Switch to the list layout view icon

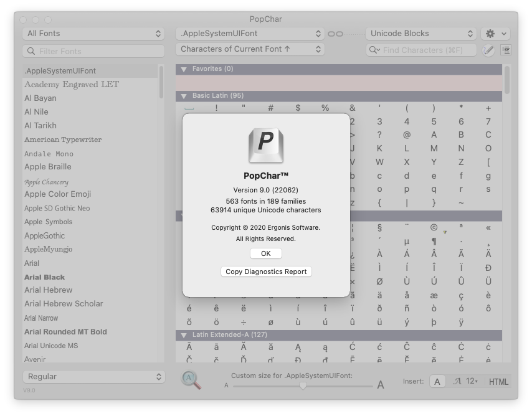(506, 50)
